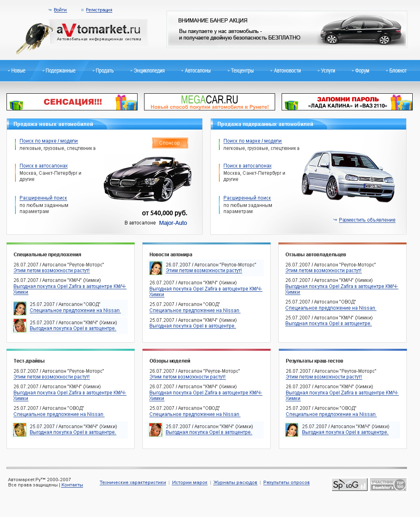
Task: Click Поиск в автосалонах in used cars panel
Action: 247,166
